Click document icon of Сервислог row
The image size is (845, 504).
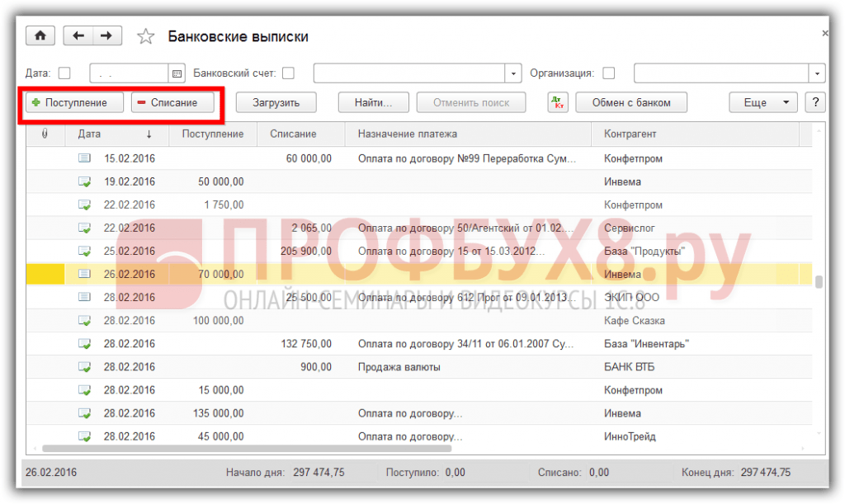point(85,228)
